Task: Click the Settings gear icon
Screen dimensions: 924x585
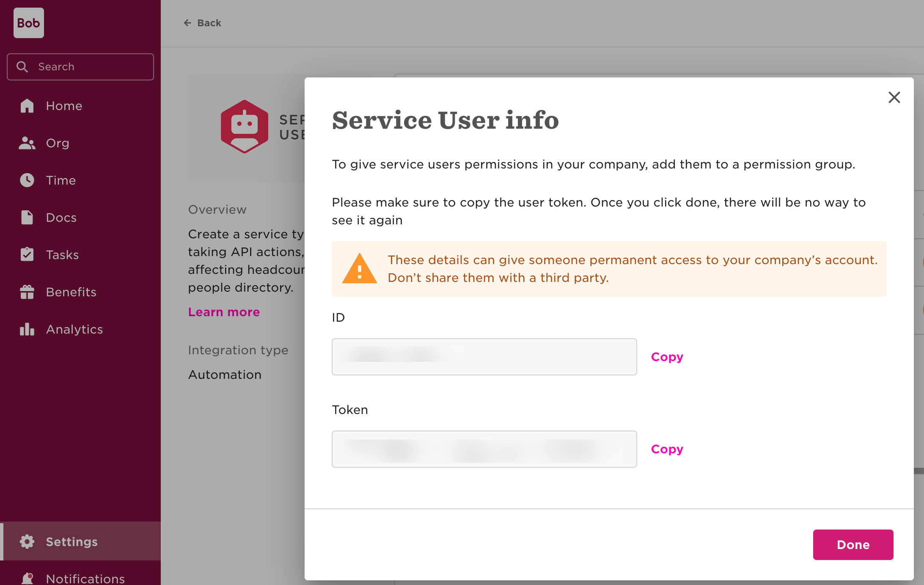Action: pos(27,542)
